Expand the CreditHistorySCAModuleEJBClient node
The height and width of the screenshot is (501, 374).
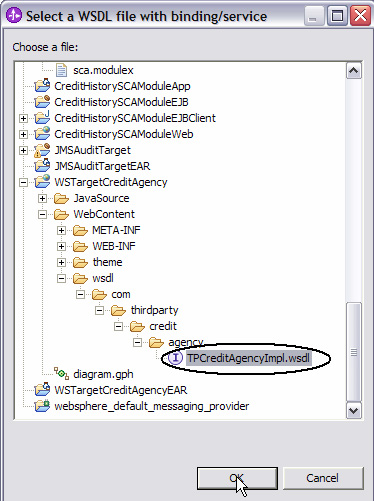[23, 118]
